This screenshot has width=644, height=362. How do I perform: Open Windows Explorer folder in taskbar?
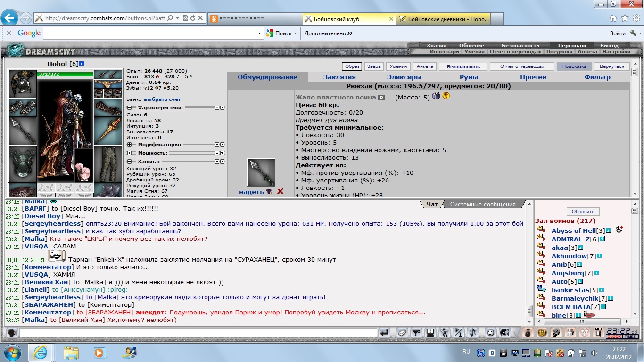[72, 352]
